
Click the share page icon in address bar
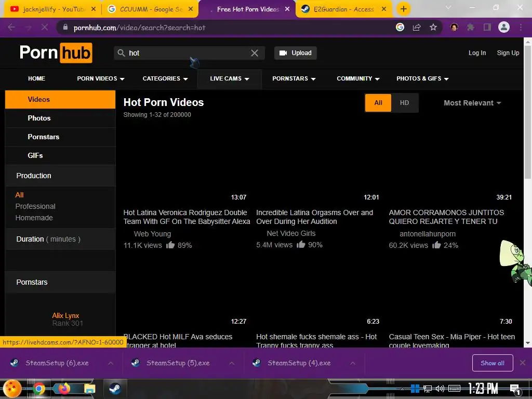coord(417,27)
